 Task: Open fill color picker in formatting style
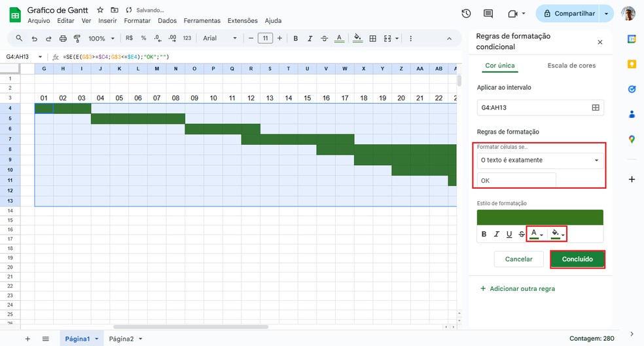pyautogui.click(x=558, y=234)
